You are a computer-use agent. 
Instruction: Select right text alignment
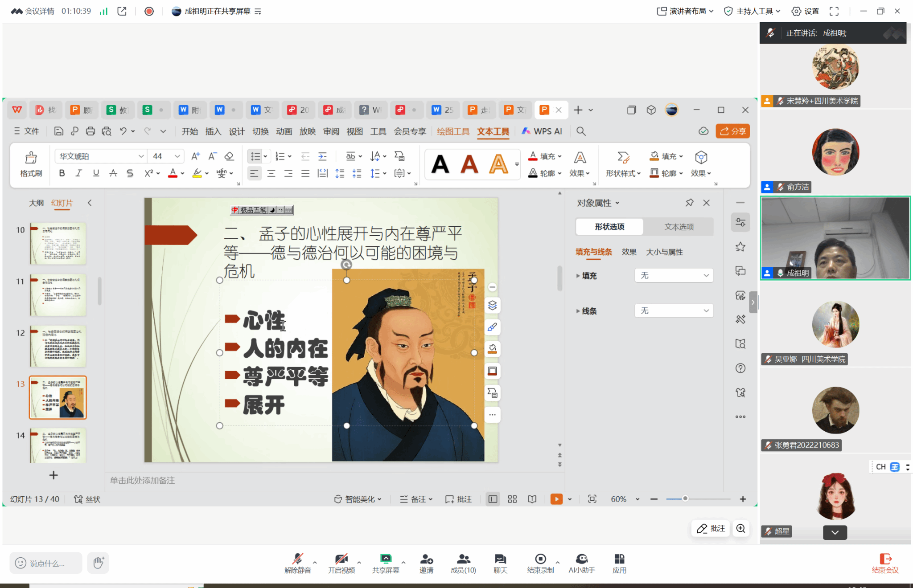click(x=288, y=173)
